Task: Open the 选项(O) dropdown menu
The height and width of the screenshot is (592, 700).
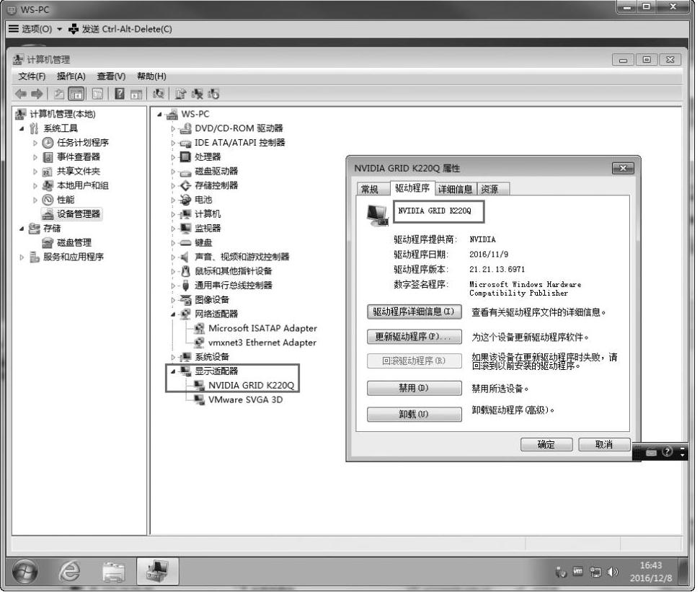Action: pyautogui.click(x=35, y=29)
